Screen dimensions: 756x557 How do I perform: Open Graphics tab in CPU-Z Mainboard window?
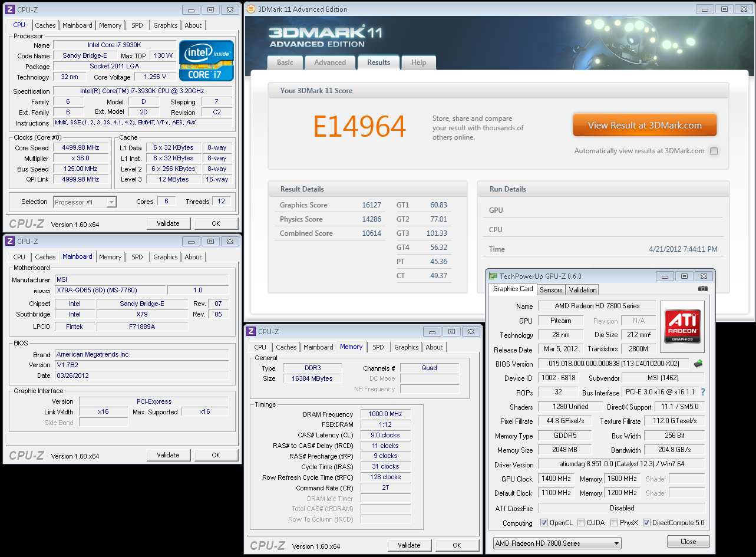tap(165, 257)
